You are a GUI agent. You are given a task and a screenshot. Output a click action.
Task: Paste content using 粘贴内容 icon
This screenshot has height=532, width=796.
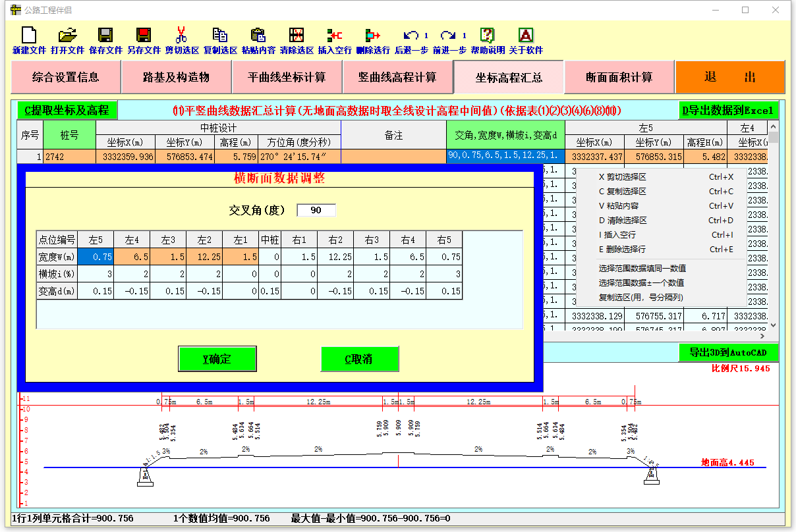pos(258,36)
